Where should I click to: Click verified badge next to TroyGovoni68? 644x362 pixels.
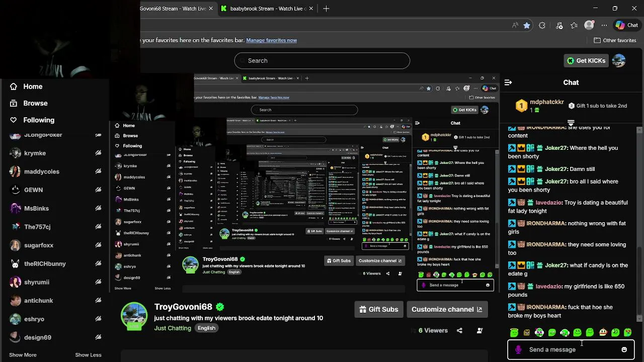[x=220, y=307]
